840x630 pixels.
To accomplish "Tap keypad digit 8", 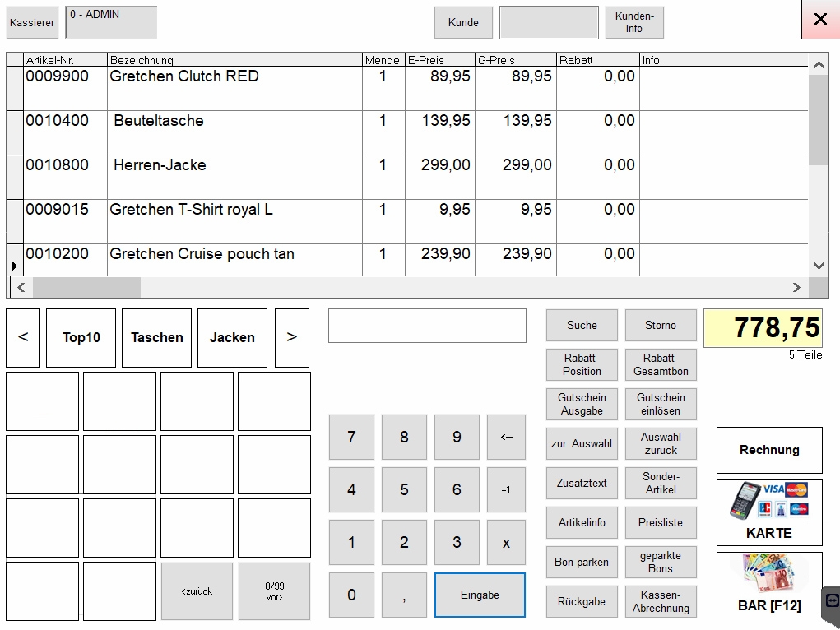I will tap(404, 438).
